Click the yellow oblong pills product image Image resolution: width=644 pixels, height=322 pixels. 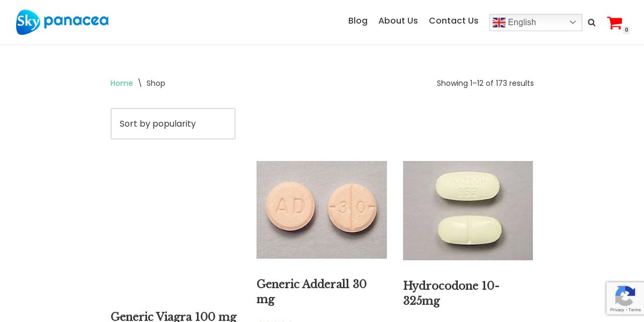pyautogui.click(x=468, y=210)
